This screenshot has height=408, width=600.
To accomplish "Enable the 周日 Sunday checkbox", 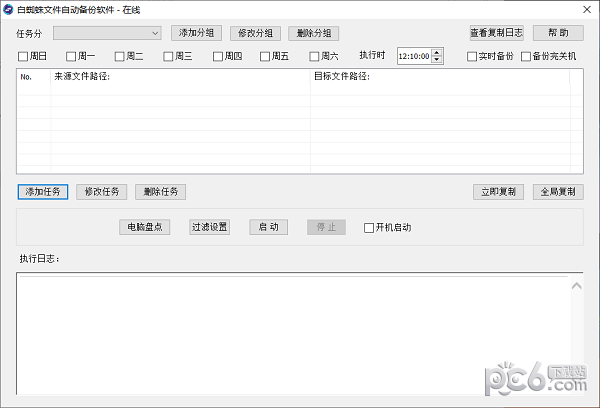I will (24, 57).
